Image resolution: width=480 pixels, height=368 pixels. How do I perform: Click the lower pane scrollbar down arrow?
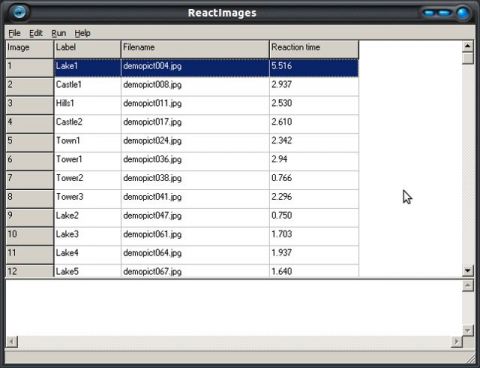click(468, 330)
